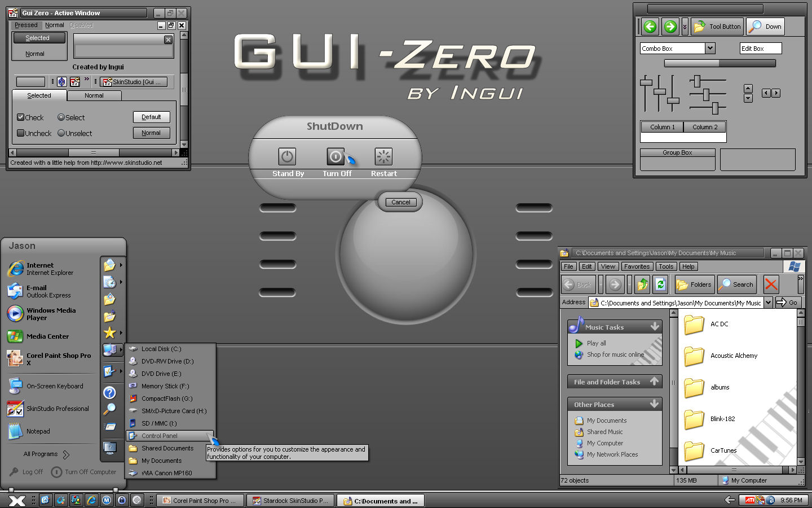Select the Turn Off power icon

tap(335, 156)
